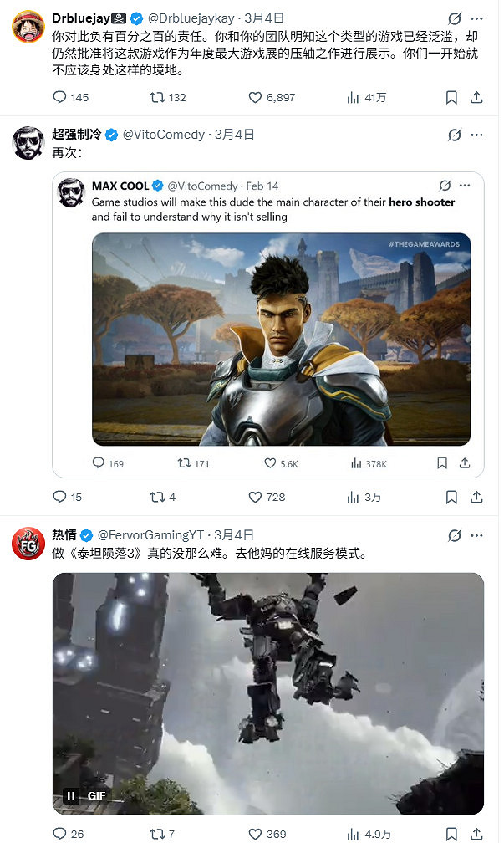
Task: Like the 热情 tweet with 369 likes
Action: tap(267, 834)
